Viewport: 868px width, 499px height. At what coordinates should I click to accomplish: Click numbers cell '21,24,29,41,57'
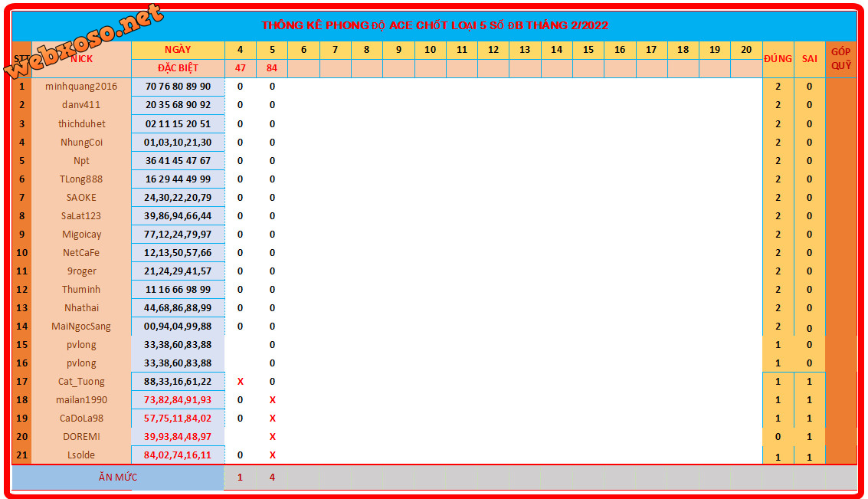178,271
